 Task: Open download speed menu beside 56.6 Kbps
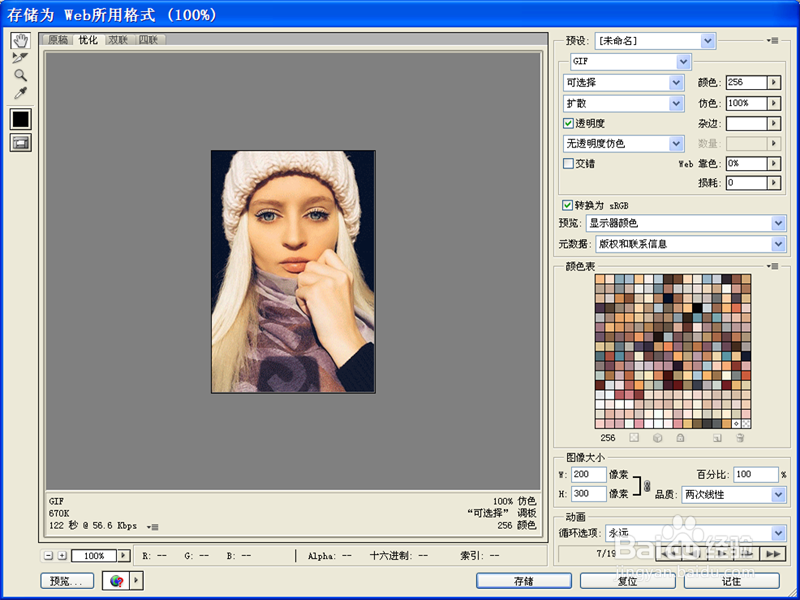[153, 527]
